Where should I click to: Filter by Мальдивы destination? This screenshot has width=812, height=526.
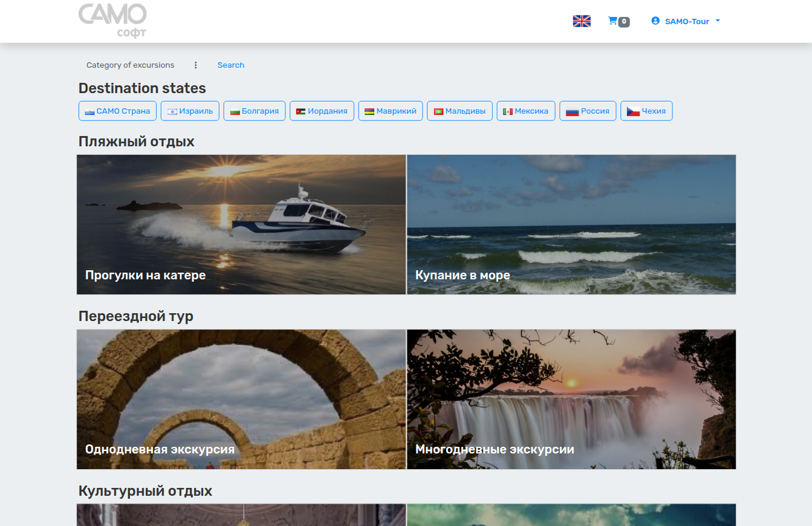point(460,111)
